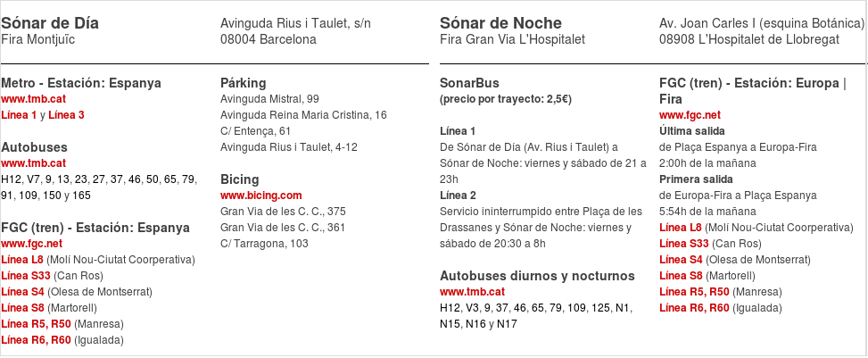The image size is (868, 358).
Task: Select Línea S8 under FGC Estación Espanya
Action: tap(23, 308)
